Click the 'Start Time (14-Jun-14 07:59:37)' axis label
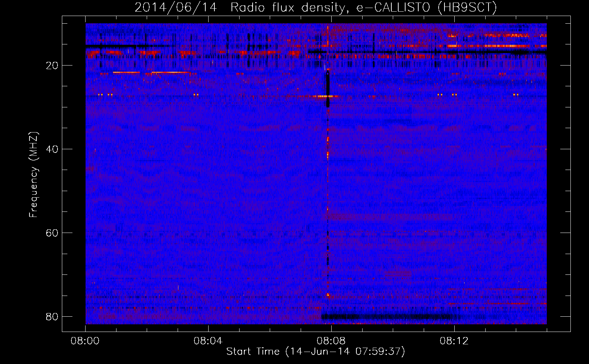This screenshot has width=589, height=364. 316,352
